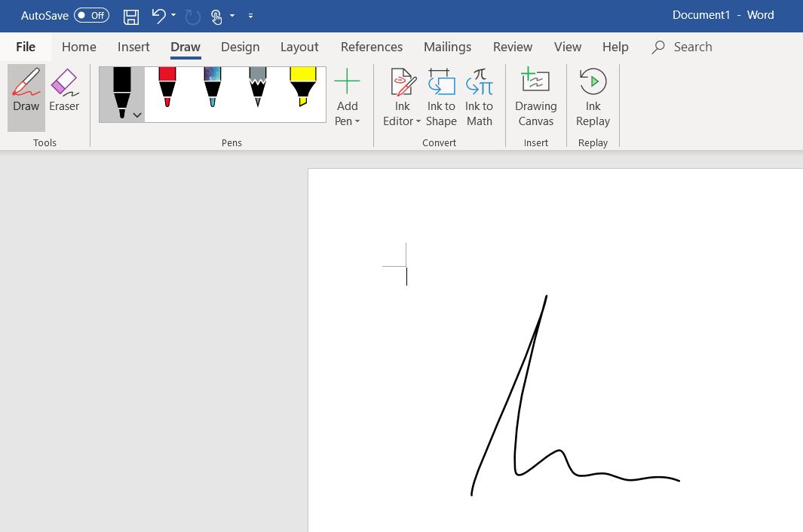Select the red pen
Screen dimensions: 803x532
pos(167,87)
